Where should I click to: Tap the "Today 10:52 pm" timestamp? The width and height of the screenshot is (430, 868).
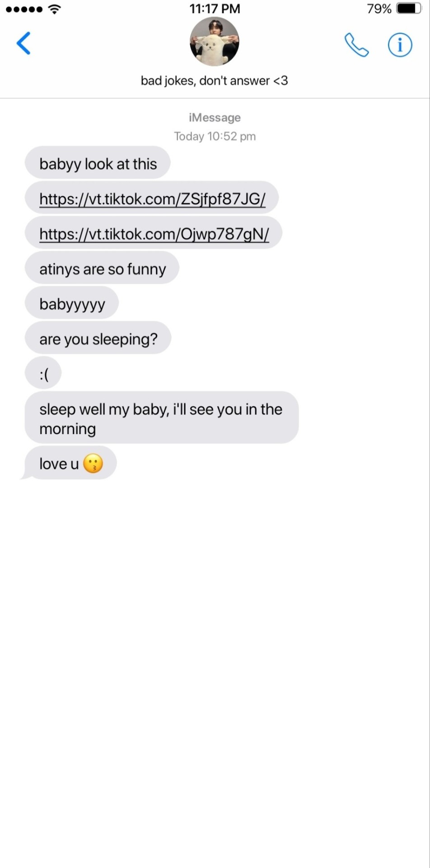tap(215, 136)
